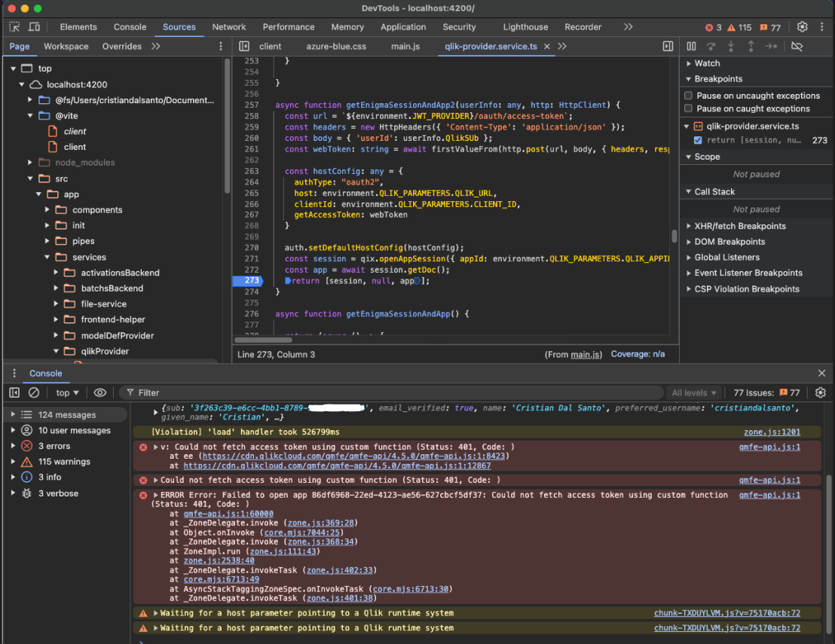
Task: Enable Pause on caught exceptions
Action: pos(688,108)
